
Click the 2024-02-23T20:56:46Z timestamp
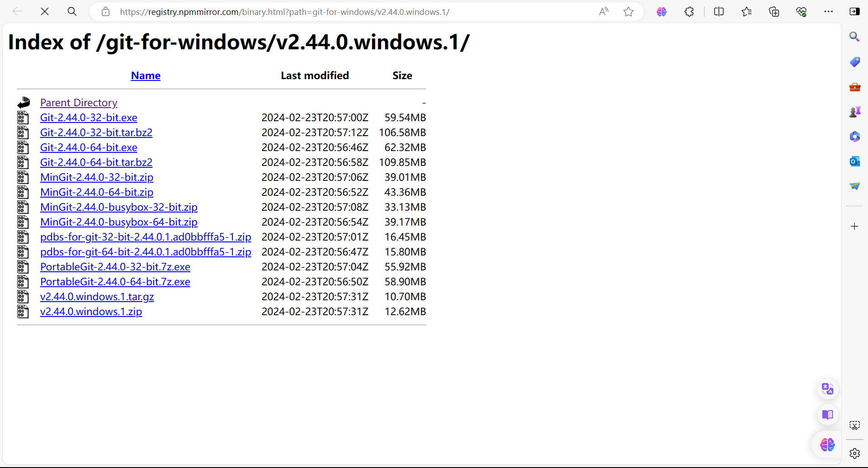[315, 147]
